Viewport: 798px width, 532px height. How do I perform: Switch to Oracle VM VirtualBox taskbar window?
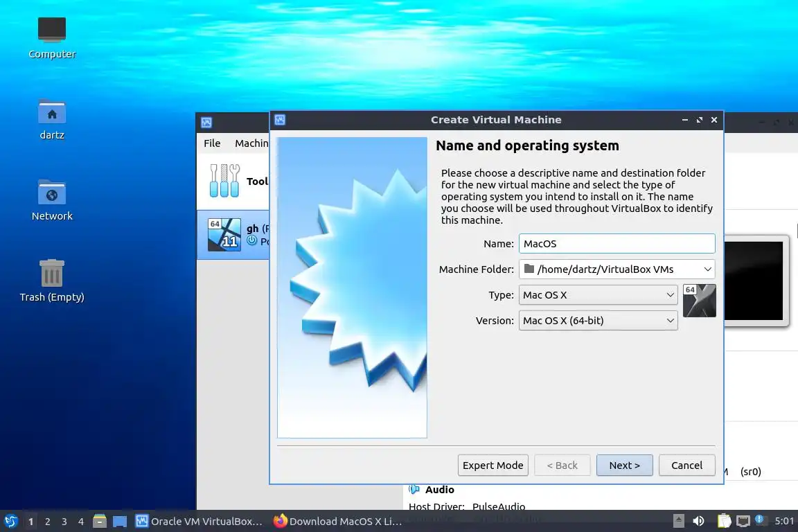[199, 522]
